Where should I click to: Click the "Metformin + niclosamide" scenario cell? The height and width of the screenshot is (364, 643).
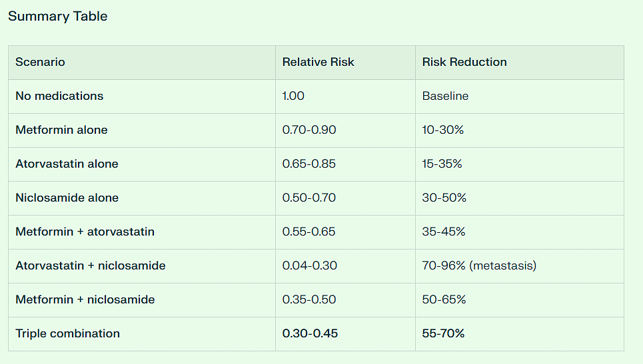pyautogui.click(x=85, y=299)
